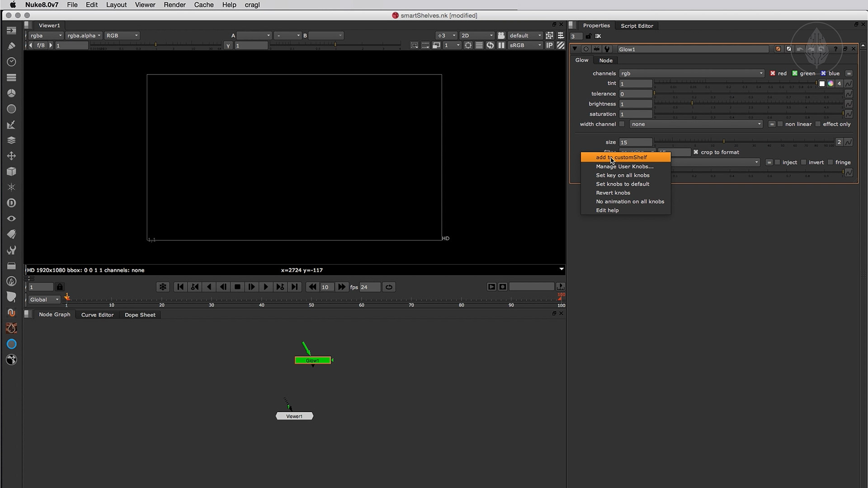This screenshot has width=868, height=488.
Task: Open the width channel none dropdown
Action: [696, 124]
